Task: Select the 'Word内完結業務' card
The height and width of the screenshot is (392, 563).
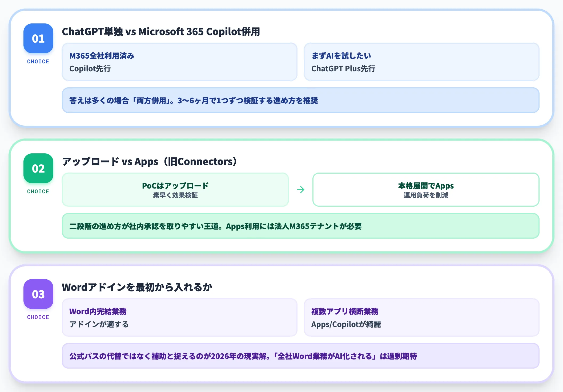Action: 180,317
